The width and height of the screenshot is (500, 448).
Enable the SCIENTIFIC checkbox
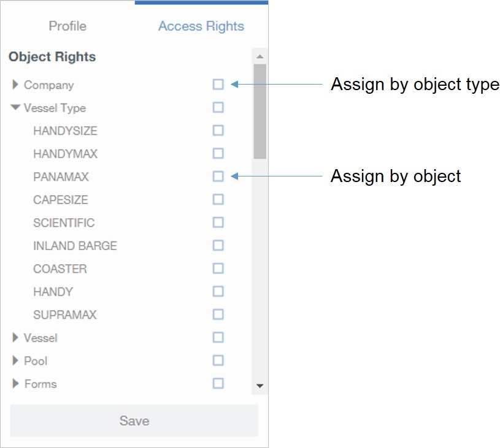[x=218, y=222]
